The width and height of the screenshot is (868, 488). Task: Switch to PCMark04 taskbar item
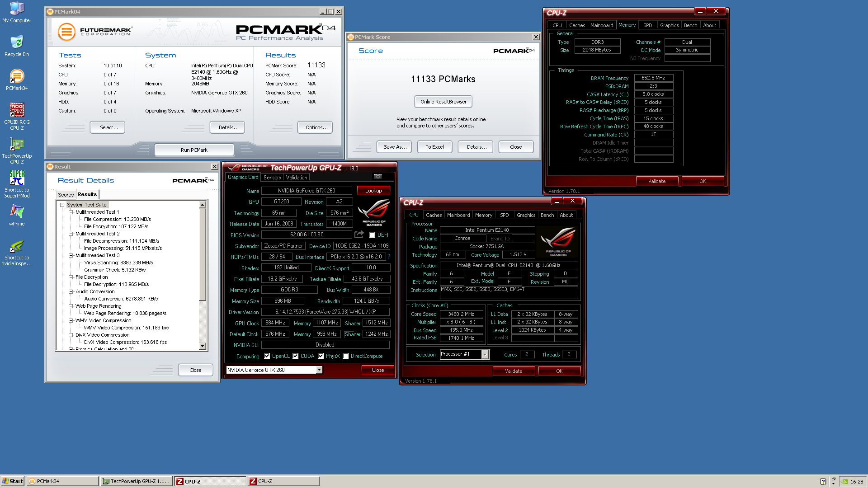(63, 481)
